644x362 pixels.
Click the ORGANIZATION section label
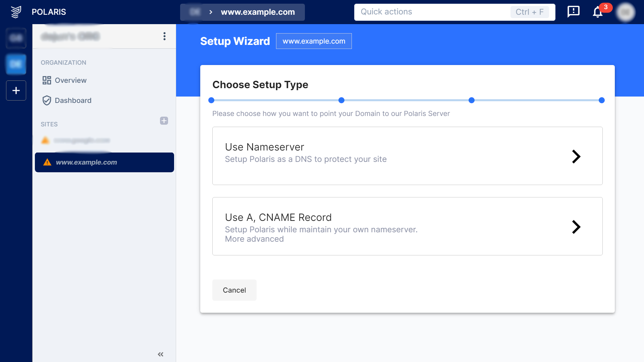(x=63, y=63)
